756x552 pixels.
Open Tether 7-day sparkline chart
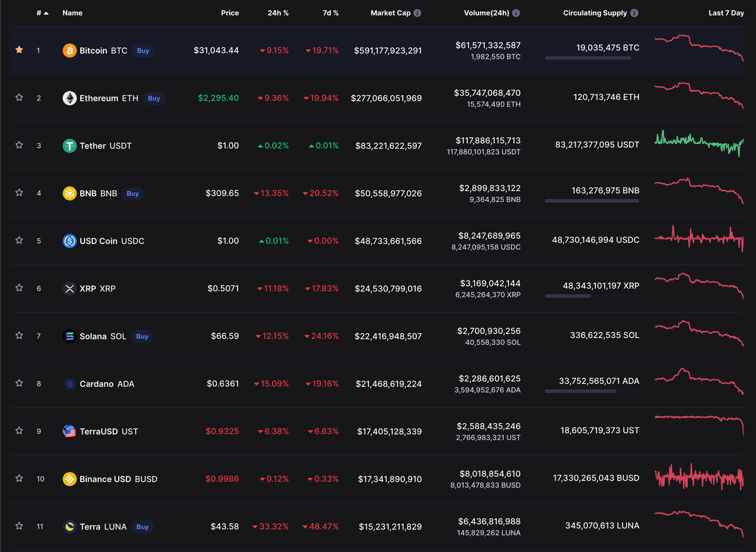(699, 143)
